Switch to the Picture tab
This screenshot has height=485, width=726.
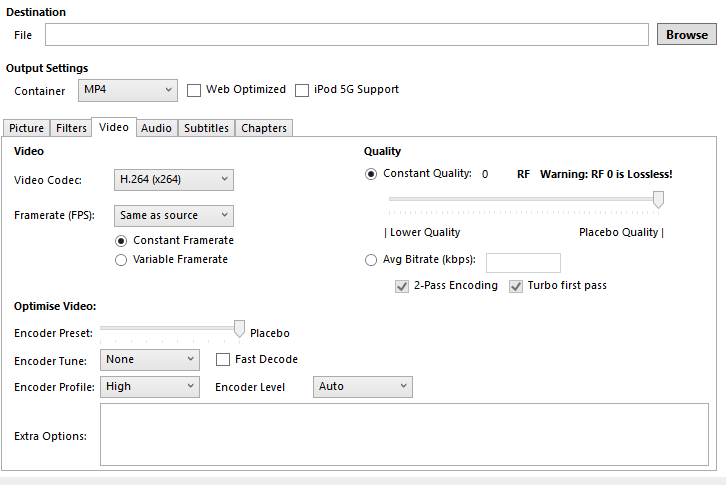[x=27, y=128]
